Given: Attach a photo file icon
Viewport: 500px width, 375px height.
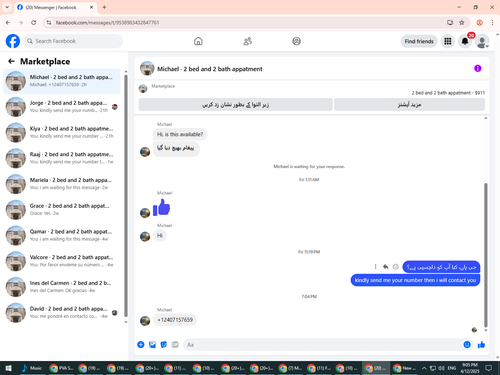Looking at the screenshot, I should coord(152,345).
